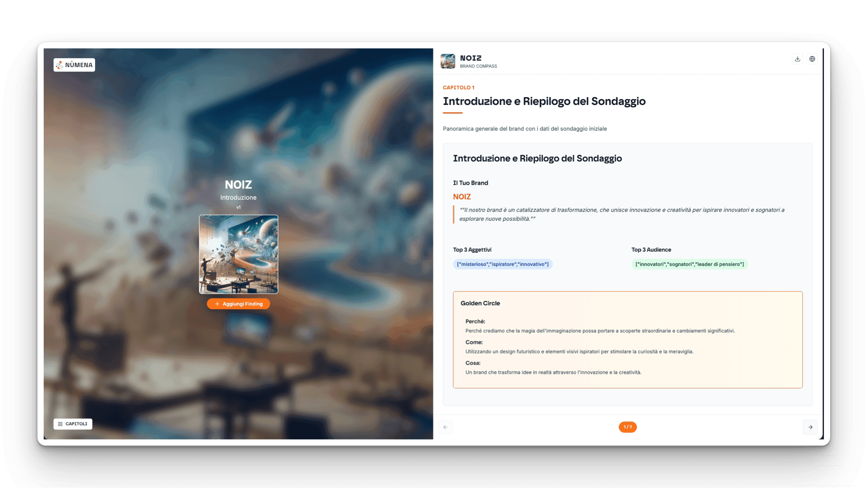Viewport: 868px width, 488px height.
Task: Click the NOIZ artwork cover image
Action: click(238, 254)
